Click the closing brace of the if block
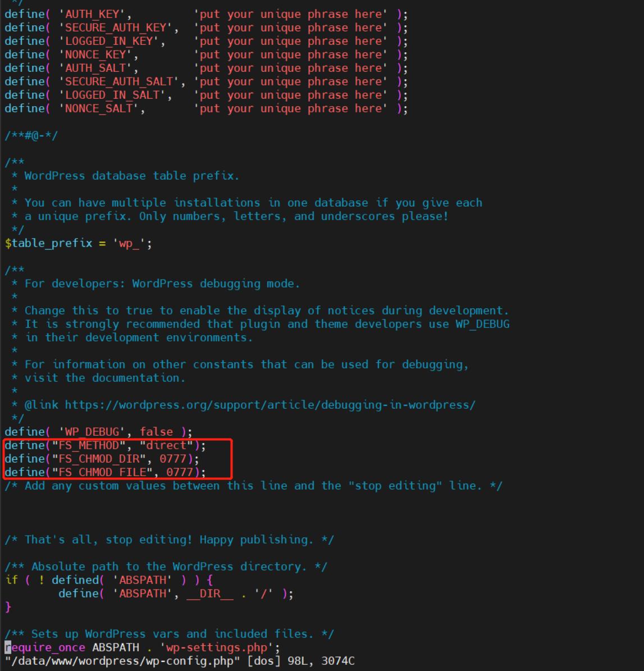Viewport: 644px width, 671px height. [x=8, y=607]
